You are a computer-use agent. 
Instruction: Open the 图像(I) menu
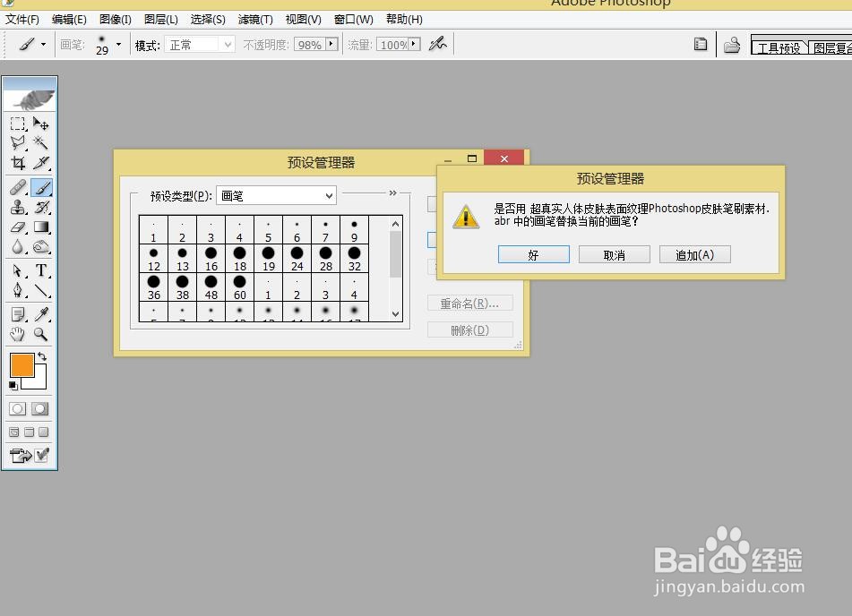click(116, 20)
